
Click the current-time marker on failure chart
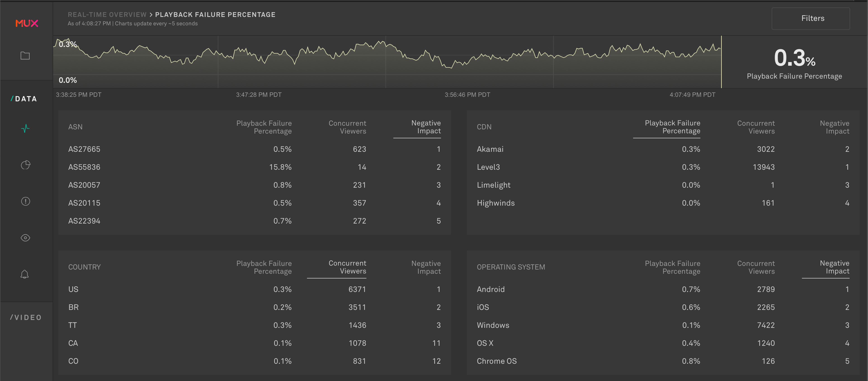pyautogui.click(x=721, y=62)
